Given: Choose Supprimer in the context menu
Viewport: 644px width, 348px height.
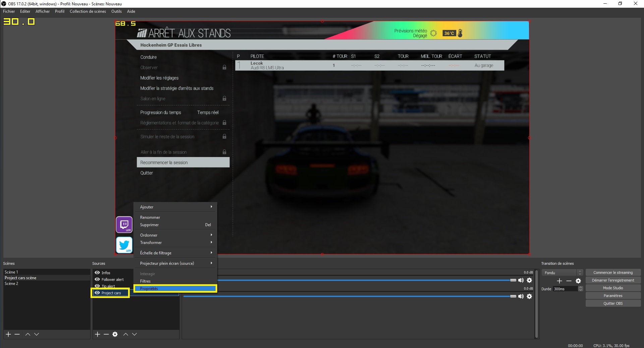Looking at the screenshot, I should [175, 225].
